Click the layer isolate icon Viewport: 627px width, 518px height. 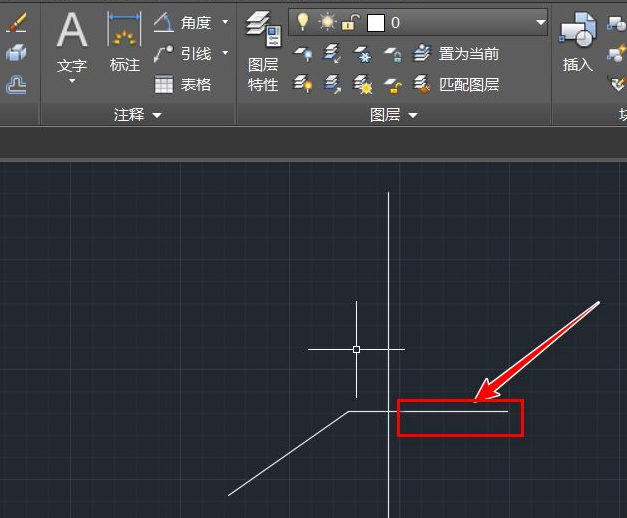(332, 54)
